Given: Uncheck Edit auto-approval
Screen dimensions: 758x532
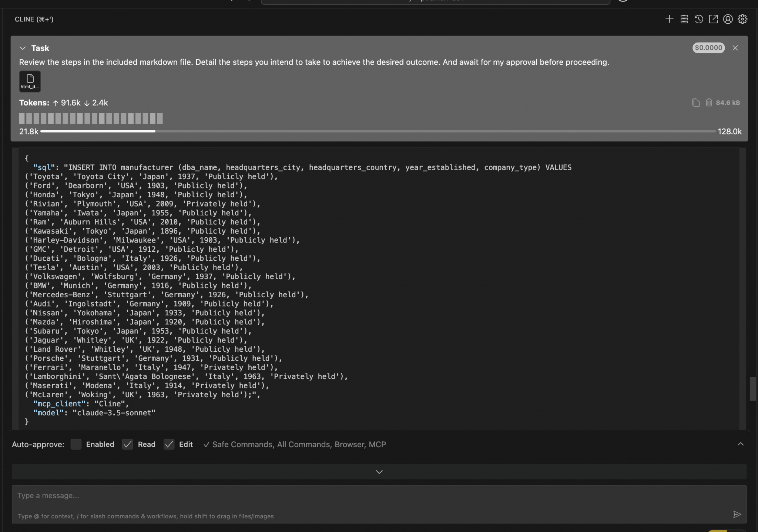Looking at the screenshot, I should pyautogui.click(x=169, y=444).
